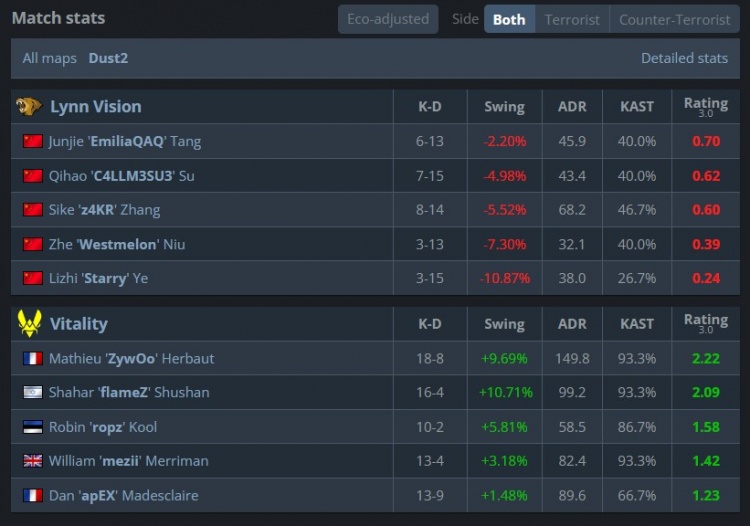This screenshot has height=526, width=750.
Task: Switch side filter to Counter-Terrorist
Action: [674, 19]
